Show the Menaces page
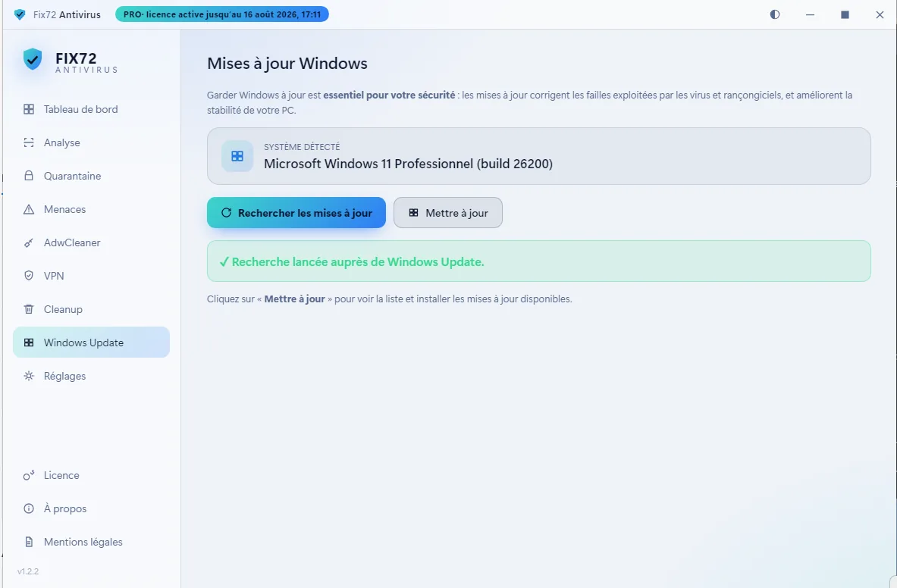The width and height of the screenshot is (897, 588). pos(92,209)
